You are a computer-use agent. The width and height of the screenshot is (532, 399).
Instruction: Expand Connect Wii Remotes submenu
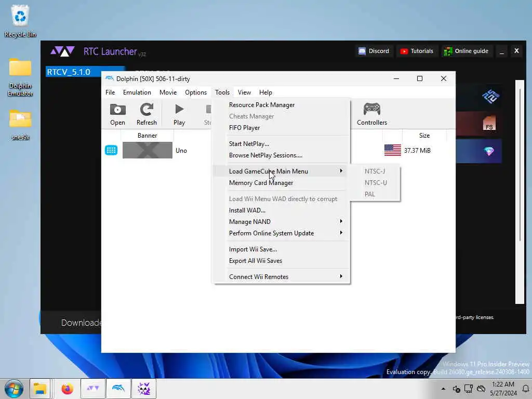pos(281,277)
